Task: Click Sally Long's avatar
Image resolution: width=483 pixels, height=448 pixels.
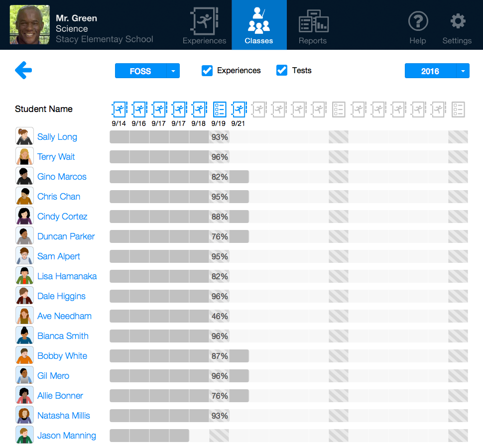Action: point(24,136)
